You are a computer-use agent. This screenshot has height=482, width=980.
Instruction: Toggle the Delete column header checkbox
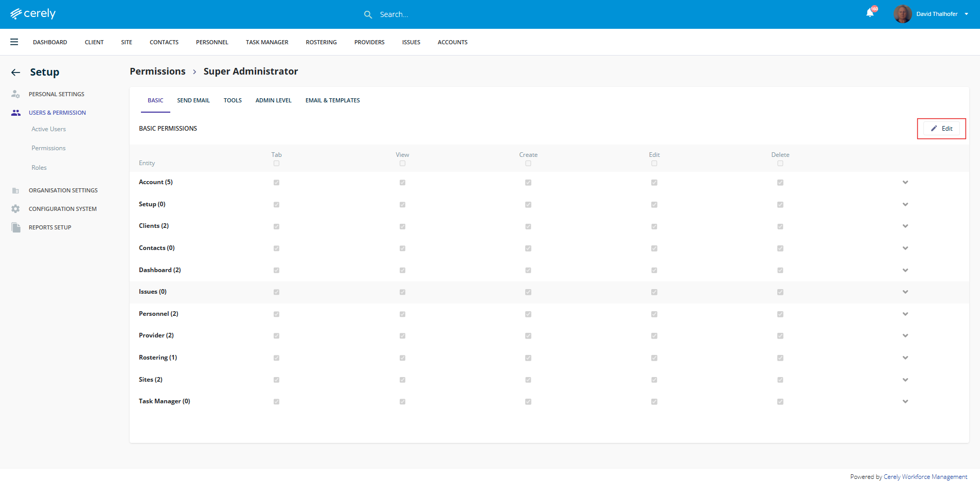[780, 164]
